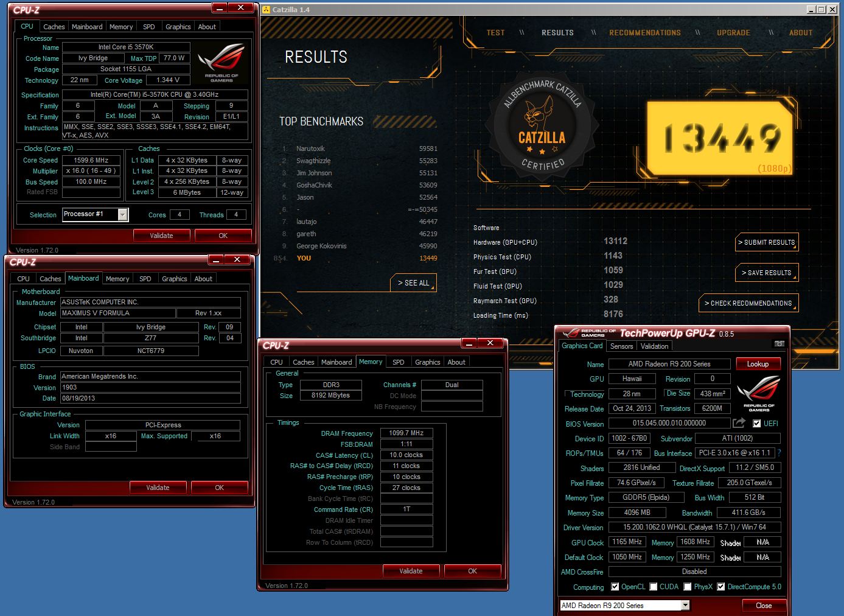Screen dimensions: 844x616
Task: Click the Lookup button in GPU-Z
Action: click(x=758, y=364)
